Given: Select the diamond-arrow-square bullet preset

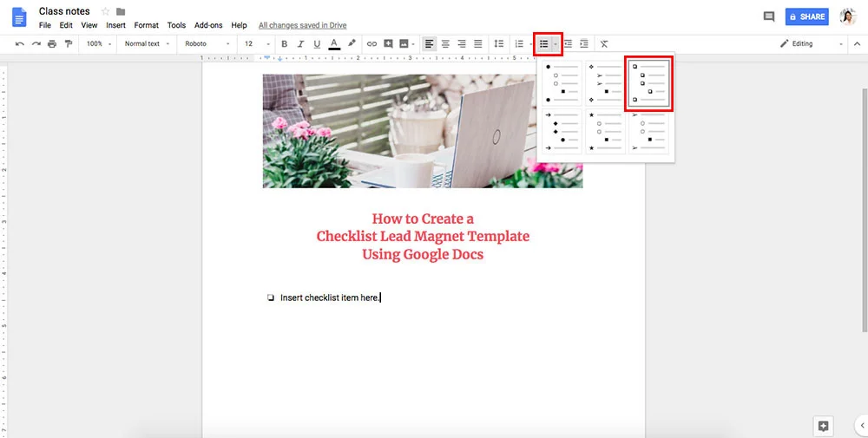Looking at the screenshot, I should (605, 83).
